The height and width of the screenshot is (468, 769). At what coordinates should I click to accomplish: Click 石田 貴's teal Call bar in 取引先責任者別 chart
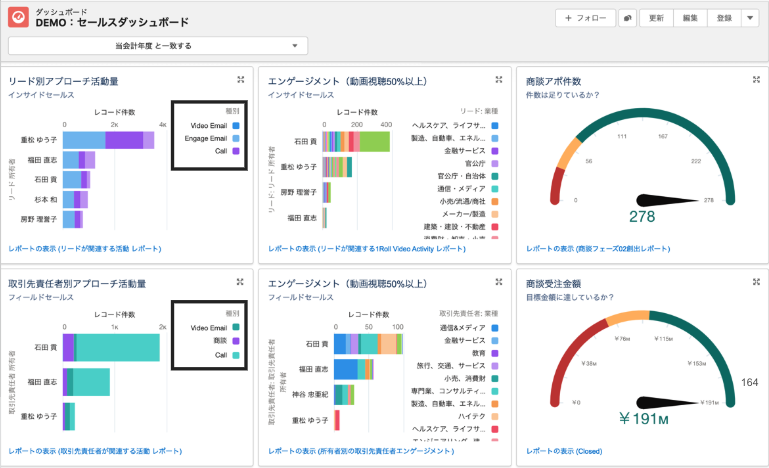118,347
